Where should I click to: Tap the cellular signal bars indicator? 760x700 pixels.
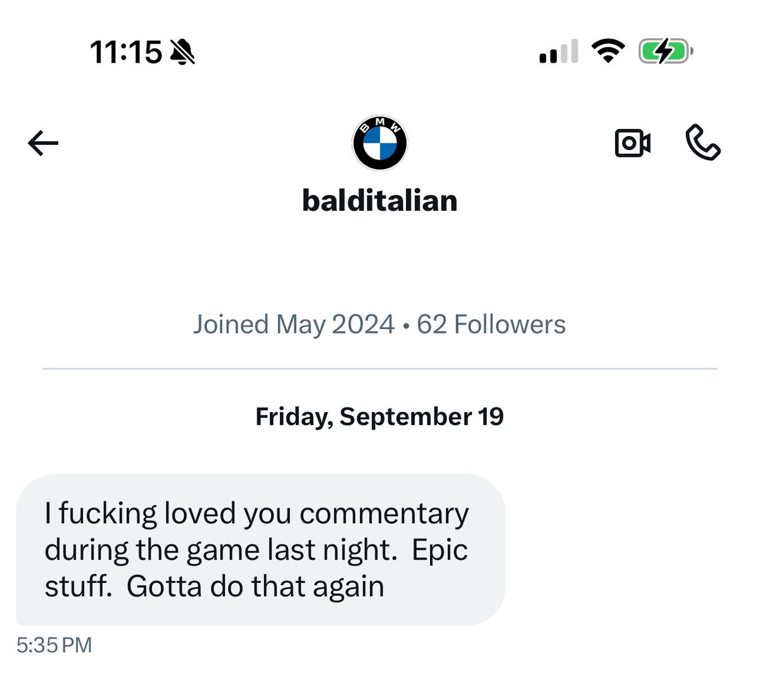click(x=558, y=52)
